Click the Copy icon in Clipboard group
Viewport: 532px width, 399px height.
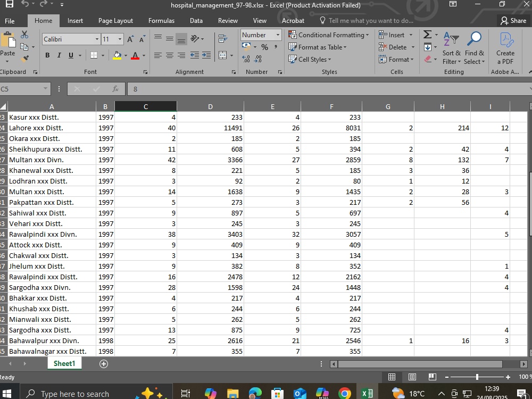point(24,46)
